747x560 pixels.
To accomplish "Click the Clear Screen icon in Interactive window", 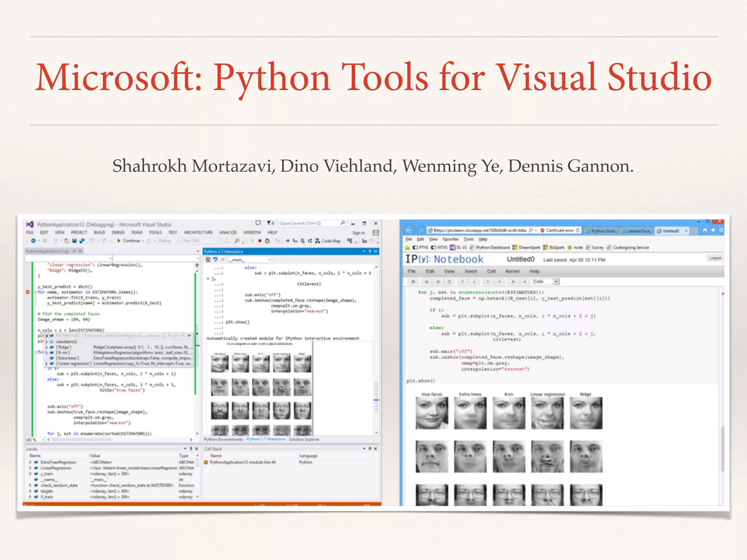I will click(208, 259).
